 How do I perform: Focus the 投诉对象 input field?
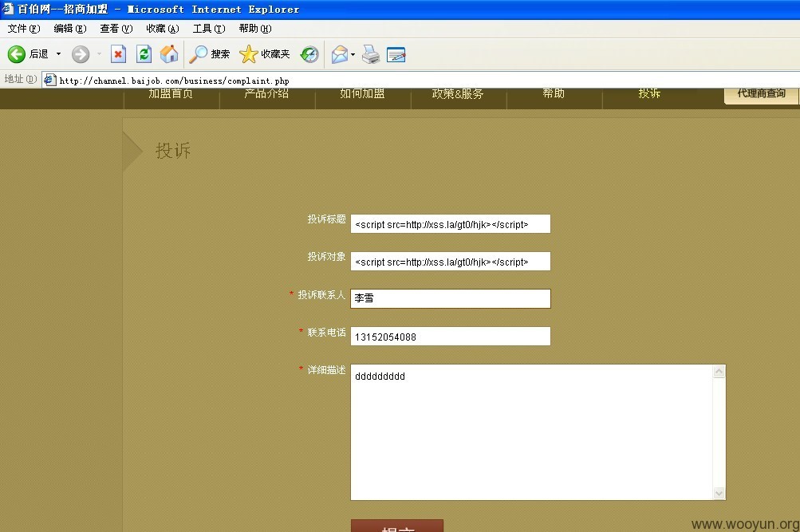pyautogui.click(x=451, y=261)
